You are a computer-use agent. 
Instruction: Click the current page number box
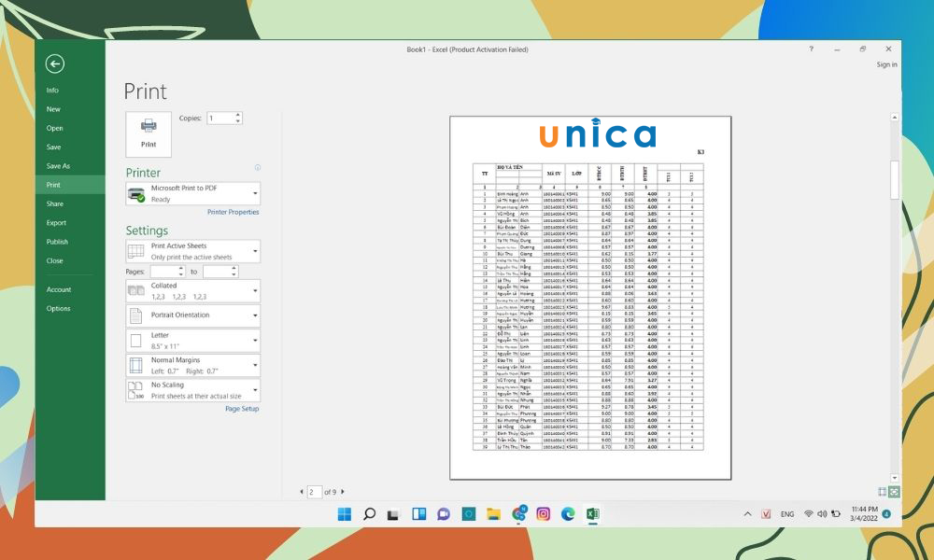pos(314,492)
